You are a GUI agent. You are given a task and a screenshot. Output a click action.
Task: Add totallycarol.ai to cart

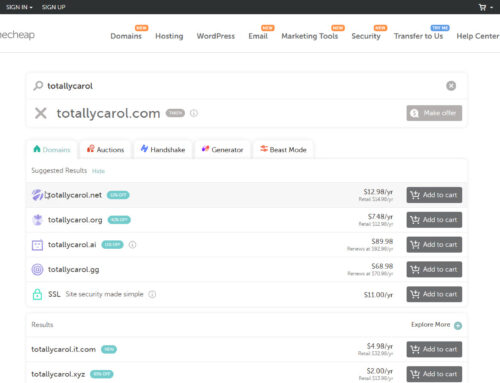click(434, 245)
